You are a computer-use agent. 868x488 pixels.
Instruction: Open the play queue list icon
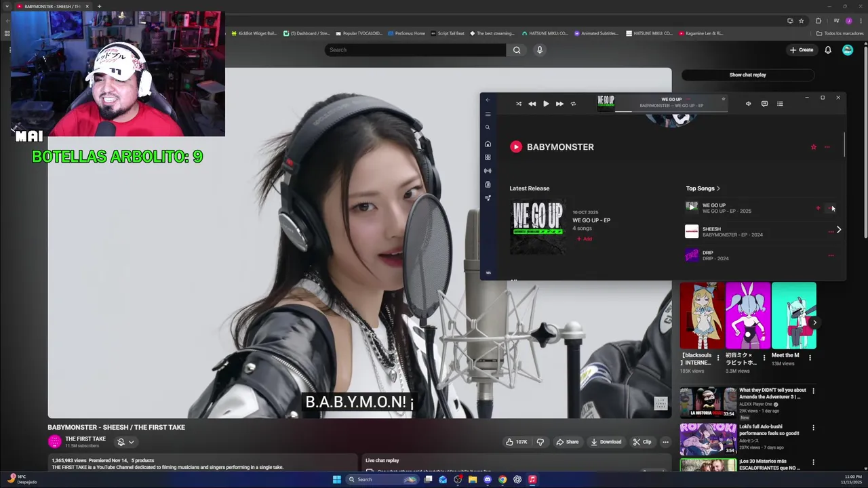[780, 104]
